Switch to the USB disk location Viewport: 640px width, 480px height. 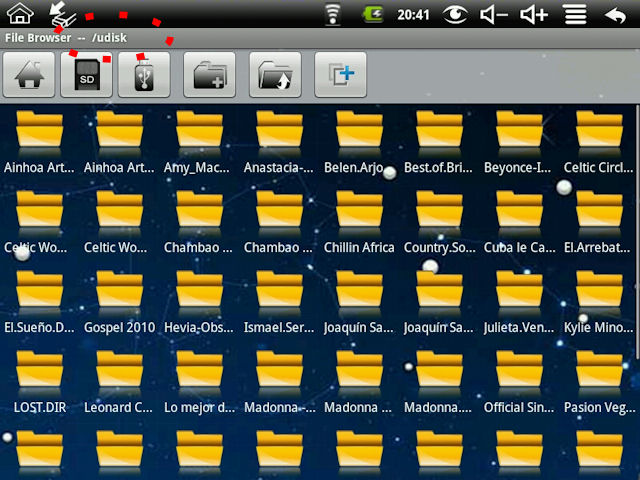pyautogui.click(x=144, y=75)
